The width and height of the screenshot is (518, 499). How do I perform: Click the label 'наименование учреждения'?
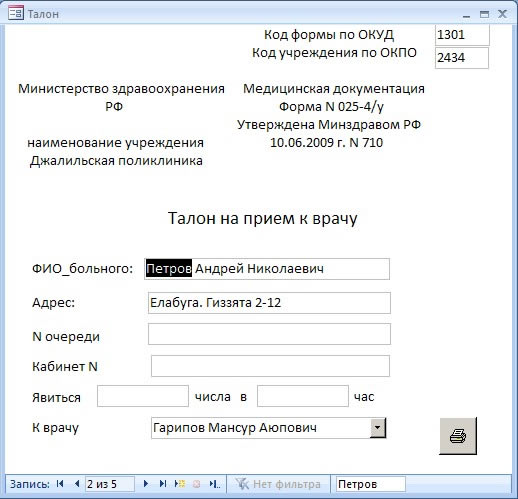[x=115, y=143]
